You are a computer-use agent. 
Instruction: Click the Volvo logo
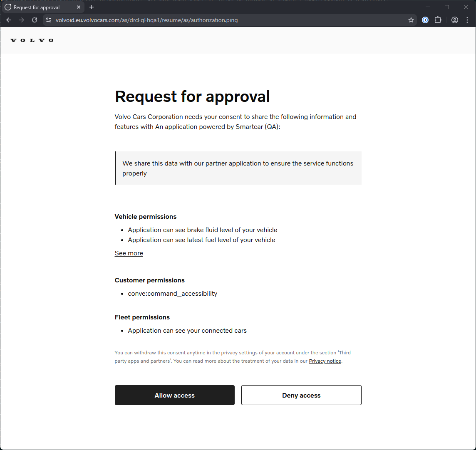click(32, 40)
